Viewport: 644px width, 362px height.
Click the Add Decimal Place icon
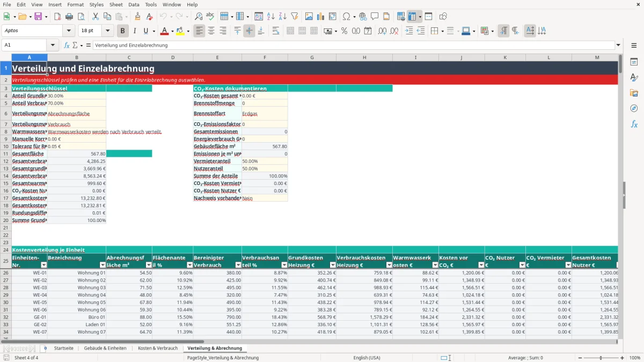[x=382, y=31]
